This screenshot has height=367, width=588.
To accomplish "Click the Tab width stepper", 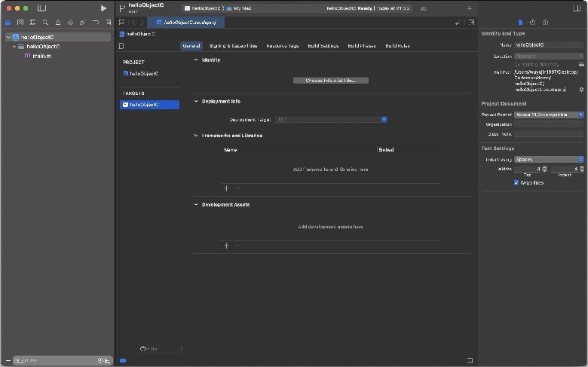I will coord(544,169).
